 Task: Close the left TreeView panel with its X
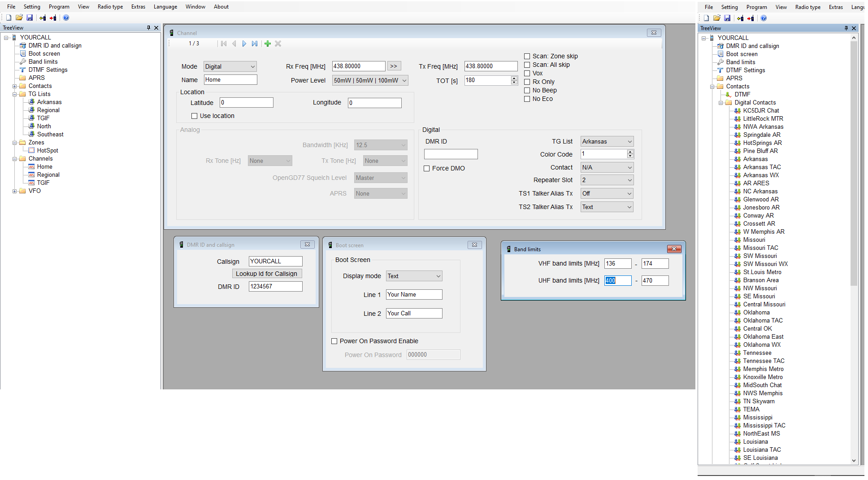click(156, 28)
